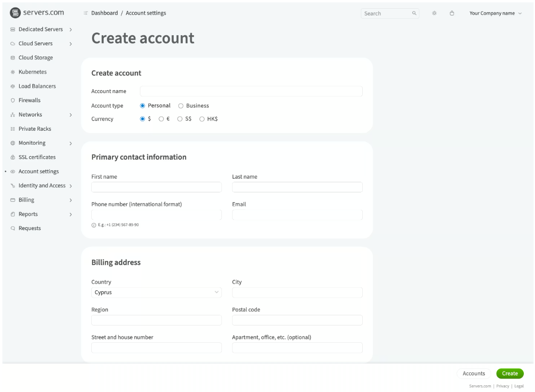This screenshot has height=392, width=535.
Task: Open the Privacy link in footer
Action: (502, 386)
